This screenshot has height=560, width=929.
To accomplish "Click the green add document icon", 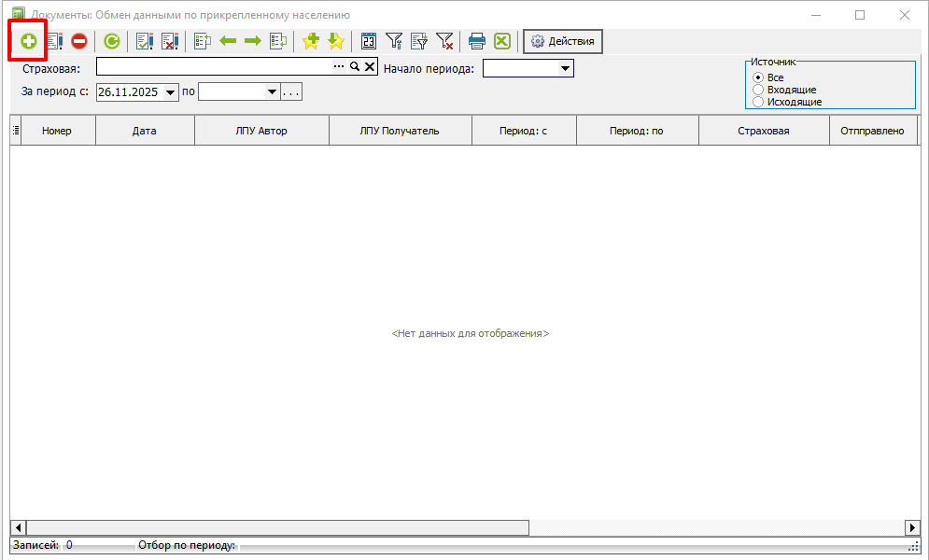I will [x=29, y=41].
